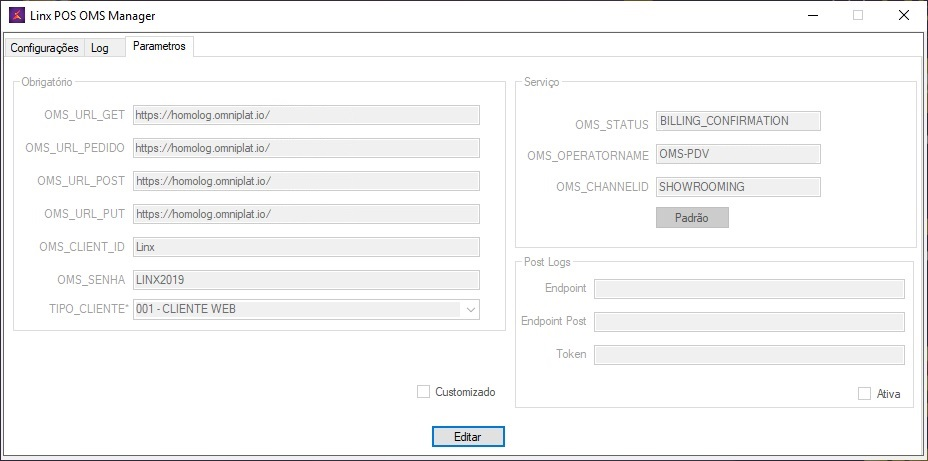This screenshot has width=928, height=461.
Task: Toggle the Ativa checkbox
Action: tap(865, 394)
